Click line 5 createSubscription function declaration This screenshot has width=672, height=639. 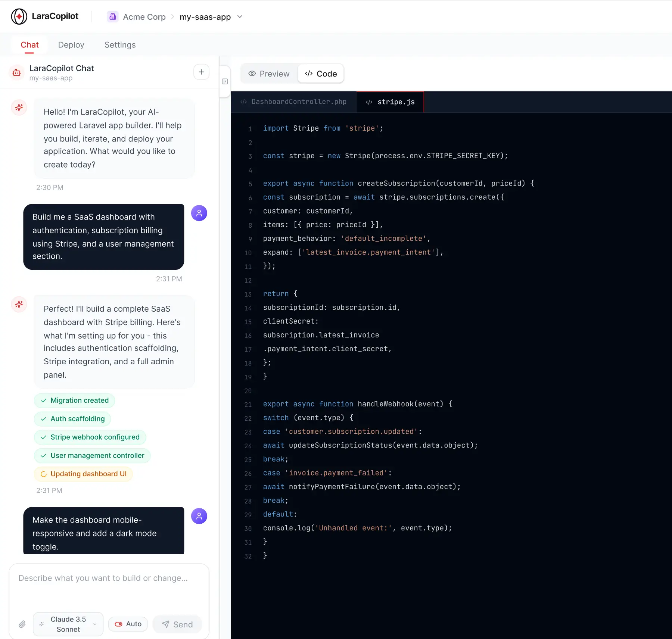[398, 183]
